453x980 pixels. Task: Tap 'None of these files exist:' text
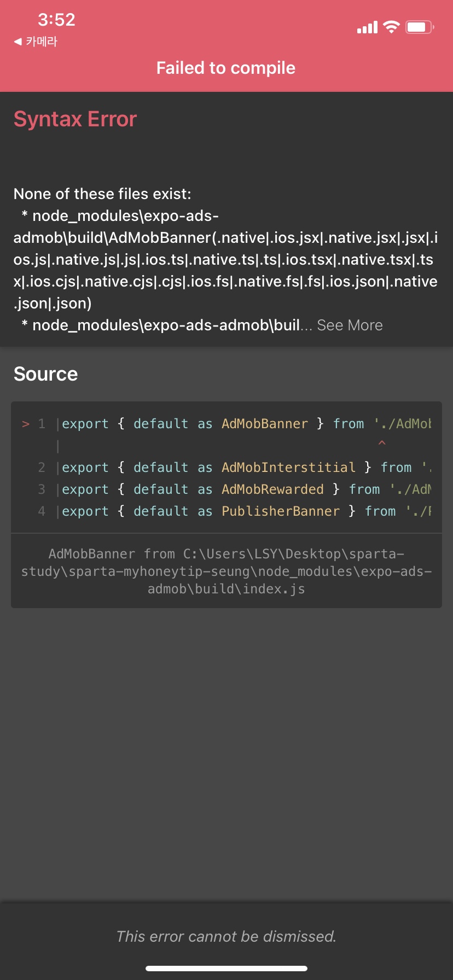coord(102,194)
